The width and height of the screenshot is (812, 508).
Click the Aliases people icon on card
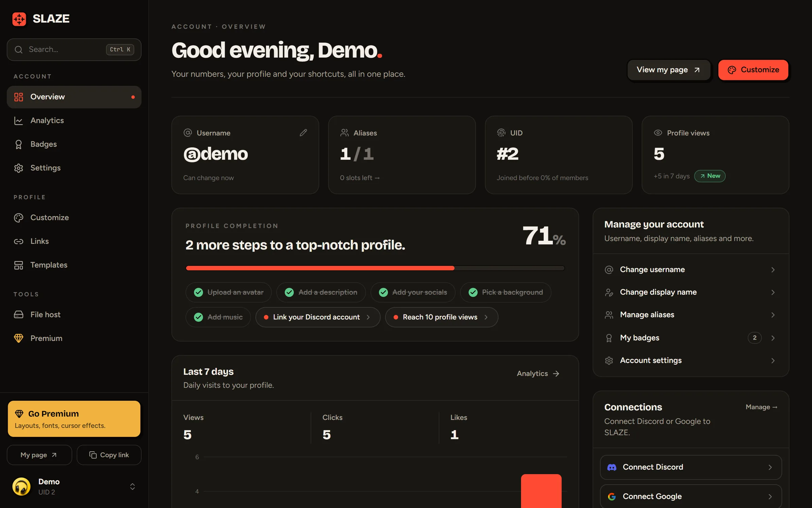click(x=344, y=133)
